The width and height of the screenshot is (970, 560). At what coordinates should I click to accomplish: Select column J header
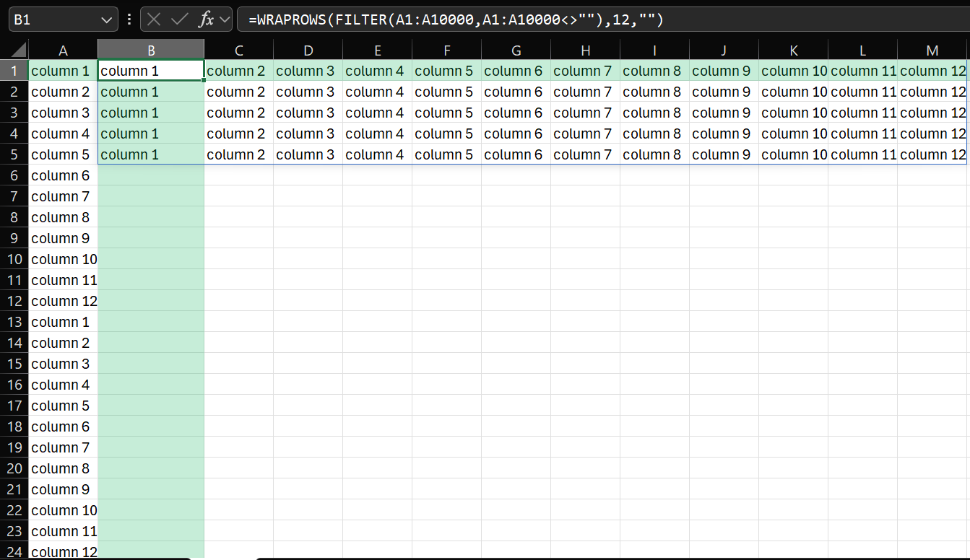[724, 50]
